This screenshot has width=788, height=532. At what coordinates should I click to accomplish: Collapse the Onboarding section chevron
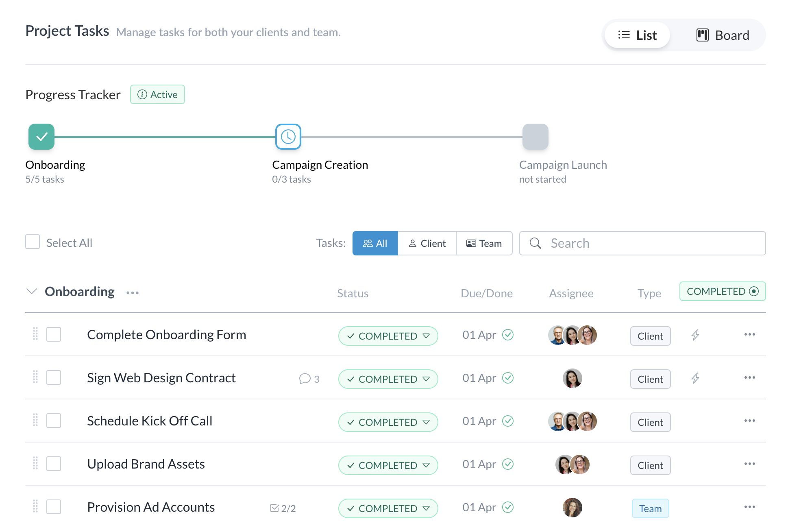point(32,291)
